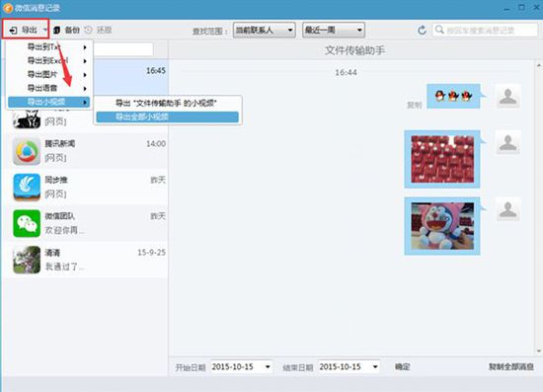Expand the 导出 export dropdown arrow

(45, 30)
